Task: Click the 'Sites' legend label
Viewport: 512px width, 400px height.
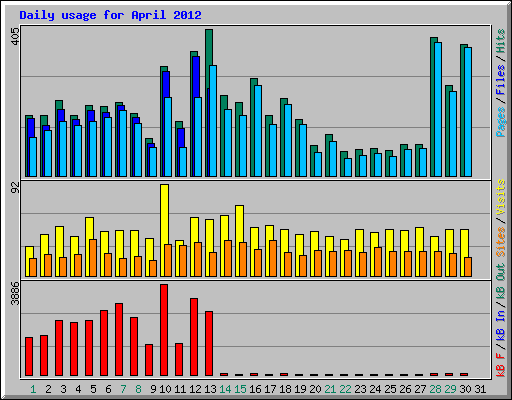Action: [x=501, y=242]
